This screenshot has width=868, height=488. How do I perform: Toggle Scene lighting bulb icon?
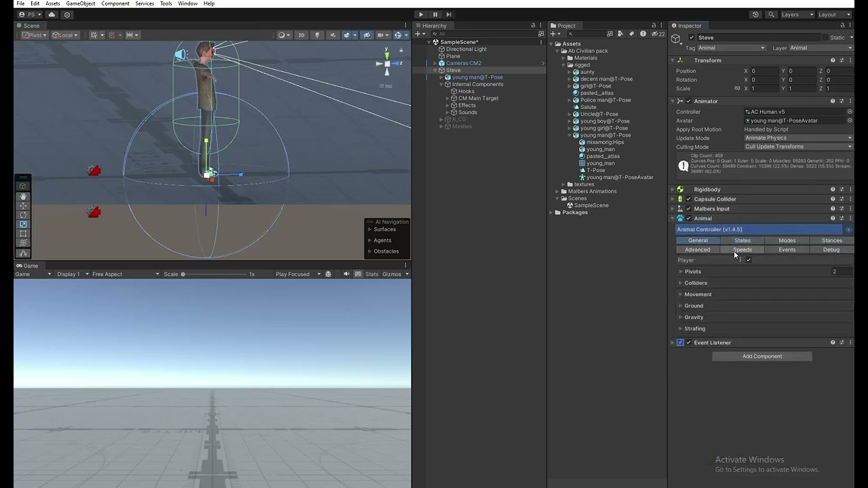[x=317, y=35]
